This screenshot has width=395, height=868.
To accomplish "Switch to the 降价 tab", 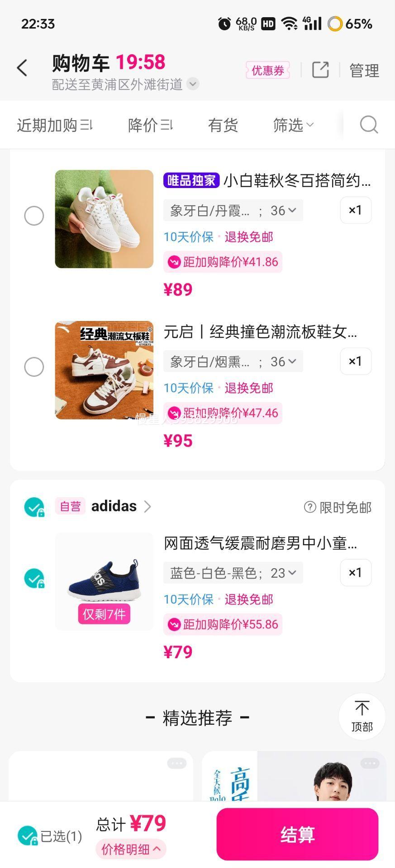I will [150, 125].
